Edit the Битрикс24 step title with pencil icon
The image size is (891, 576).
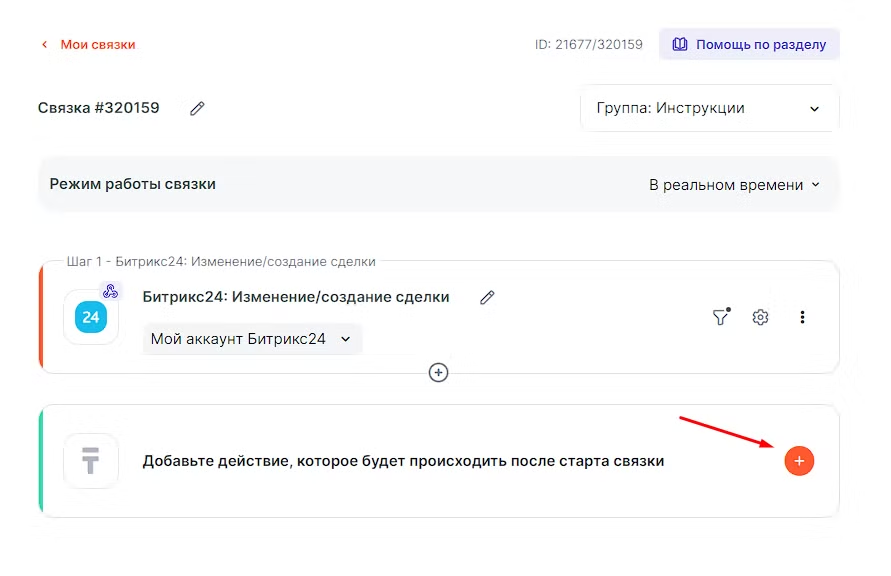click(x=487, y=297)
